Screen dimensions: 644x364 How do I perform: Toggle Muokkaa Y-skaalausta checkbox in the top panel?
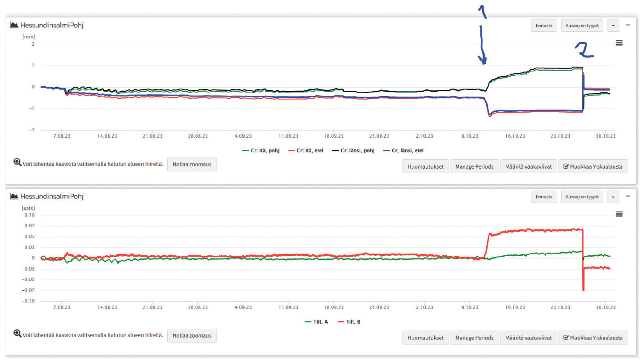(566, 167)
